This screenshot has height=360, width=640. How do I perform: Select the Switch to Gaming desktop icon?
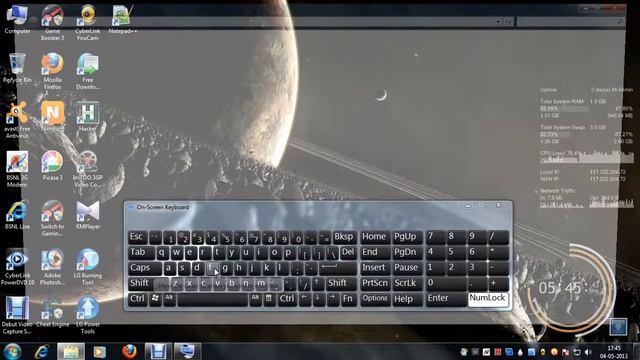click(52, 218)
